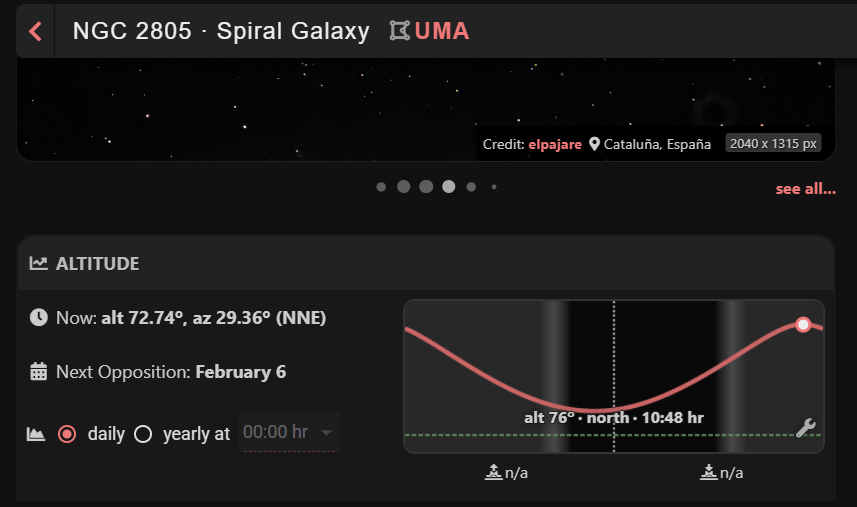
Task: Go to the first image carousel dot
Action: [x=381, y=186]
